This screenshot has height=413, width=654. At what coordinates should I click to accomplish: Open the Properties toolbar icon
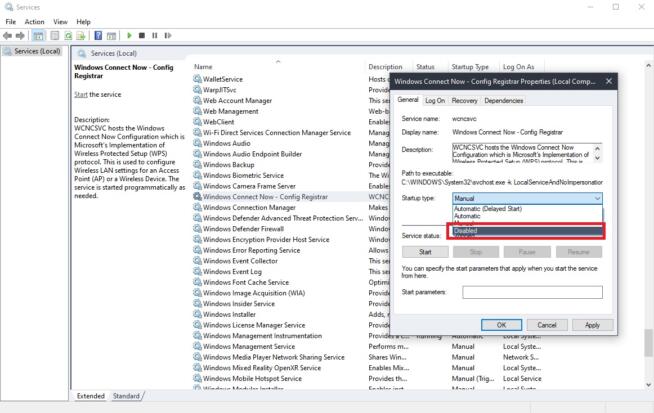pyautogui.click(x=55, y=36)
